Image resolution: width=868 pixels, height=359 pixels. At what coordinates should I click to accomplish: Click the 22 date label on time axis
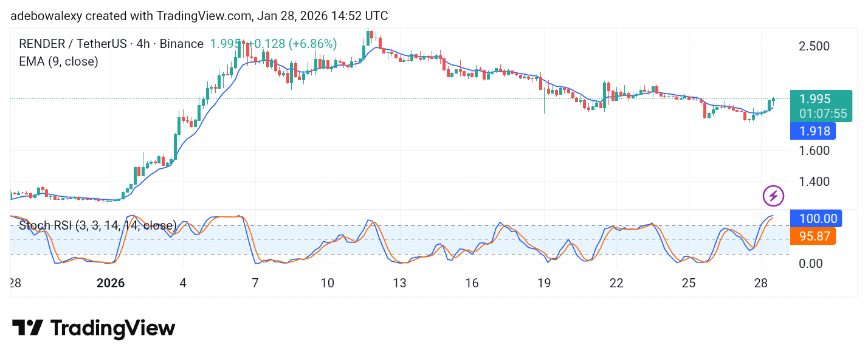pos(616,283)
